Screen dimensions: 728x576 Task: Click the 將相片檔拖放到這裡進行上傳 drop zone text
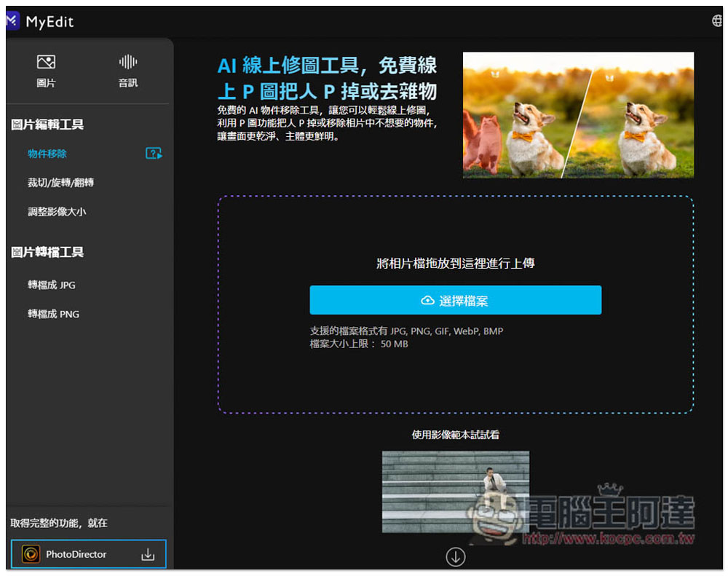coord(456,264)
